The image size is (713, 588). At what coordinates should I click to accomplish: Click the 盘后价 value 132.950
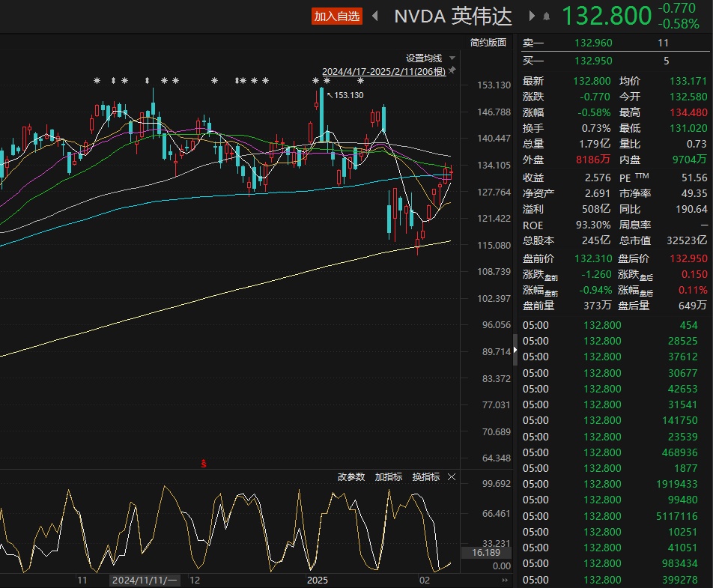(688, 258)
